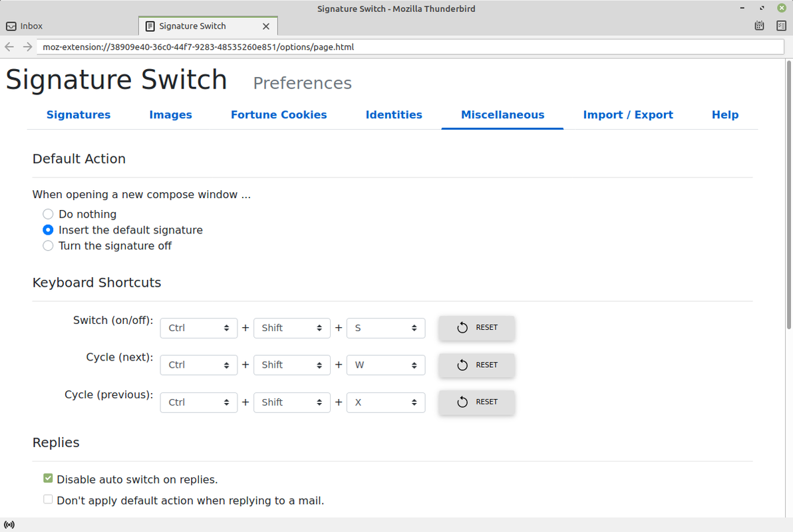Reset the Switch (on/off) shortcut
This screenshot has width=793, height=532.
pos(476,328)
